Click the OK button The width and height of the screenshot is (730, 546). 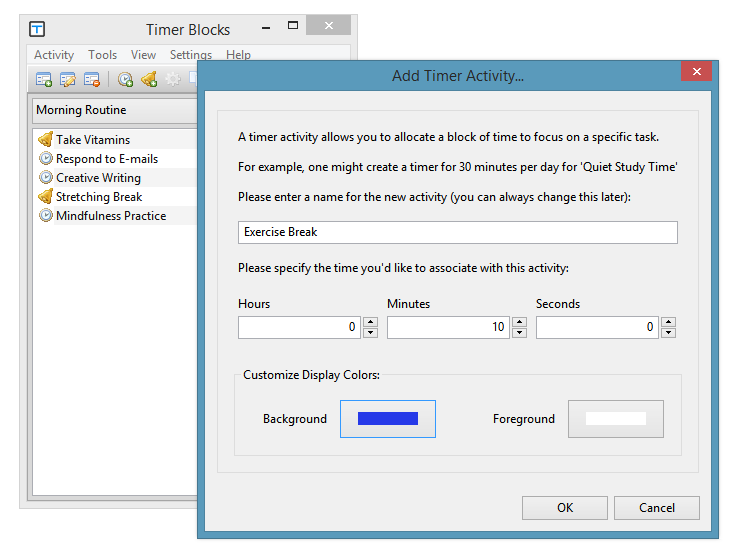pos(565,508)
